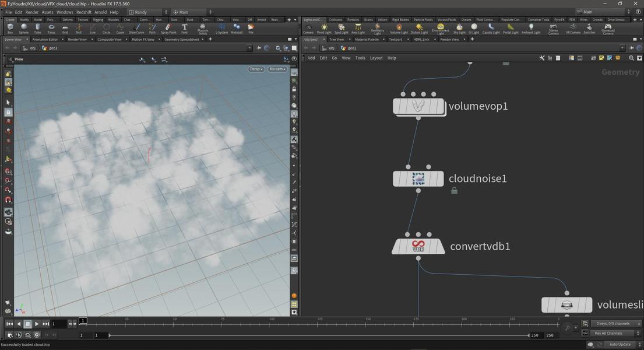Open the Main radial menu dropdown
Viewport: 644px width, 350px height.
192,12
